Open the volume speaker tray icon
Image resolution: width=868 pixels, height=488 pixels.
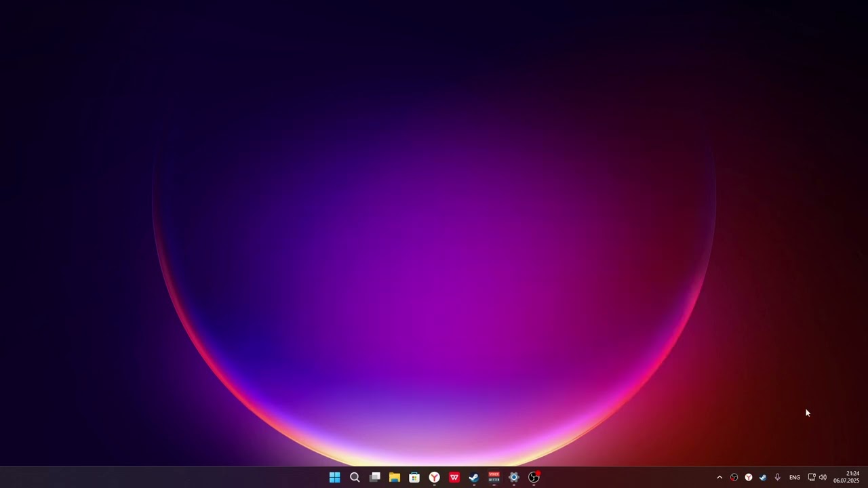tap(823, 477)
